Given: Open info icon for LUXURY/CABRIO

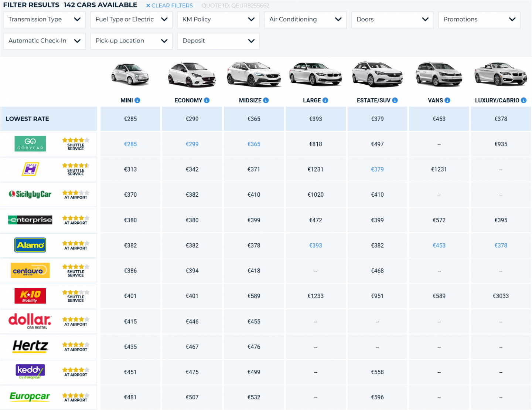Looking at the screenshot, I should tap(524, 100).
